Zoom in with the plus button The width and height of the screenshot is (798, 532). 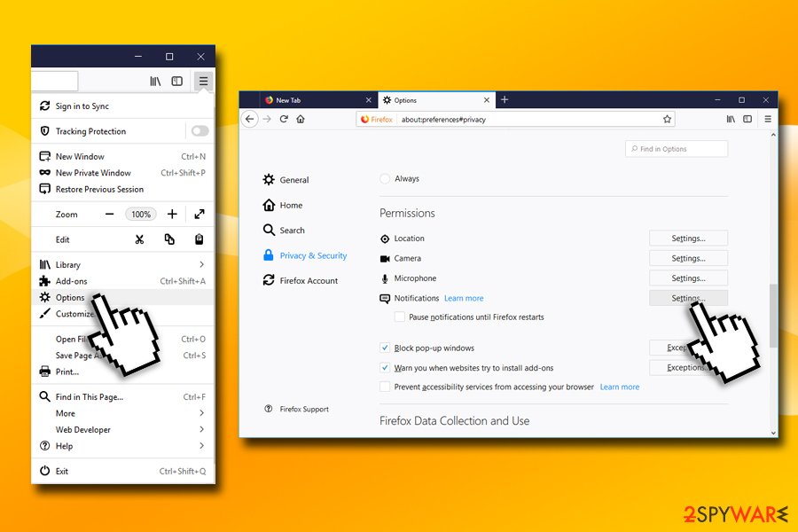click(172, 215)
